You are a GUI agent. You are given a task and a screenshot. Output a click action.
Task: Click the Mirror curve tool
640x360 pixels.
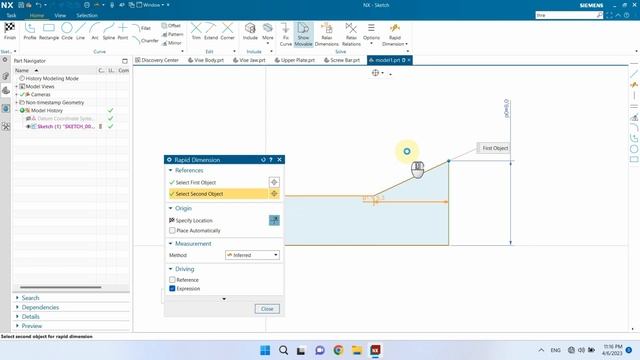[171, 43]
